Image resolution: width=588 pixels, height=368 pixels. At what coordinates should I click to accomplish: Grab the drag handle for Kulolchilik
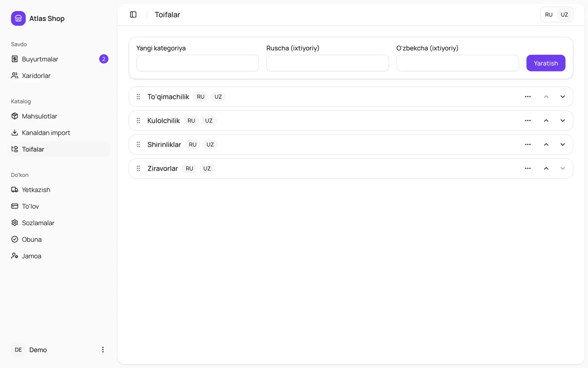click(x=138, y=121)
